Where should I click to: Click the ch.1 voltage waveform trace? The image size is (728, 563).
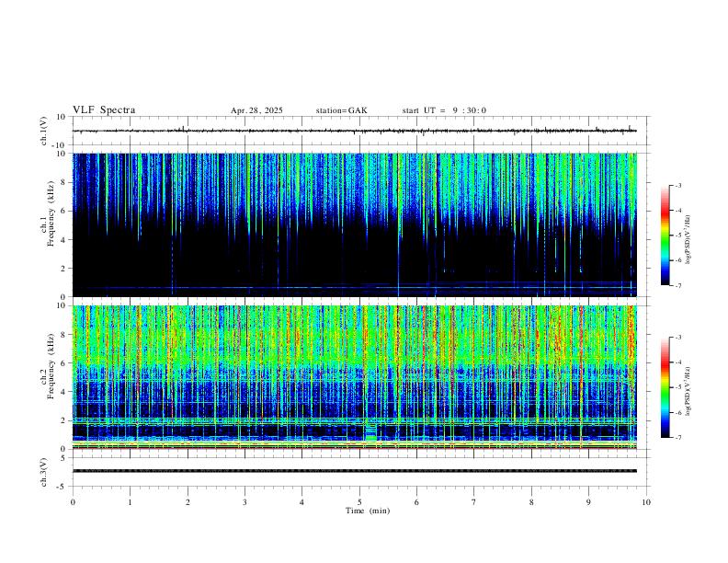tap(355, 131)
